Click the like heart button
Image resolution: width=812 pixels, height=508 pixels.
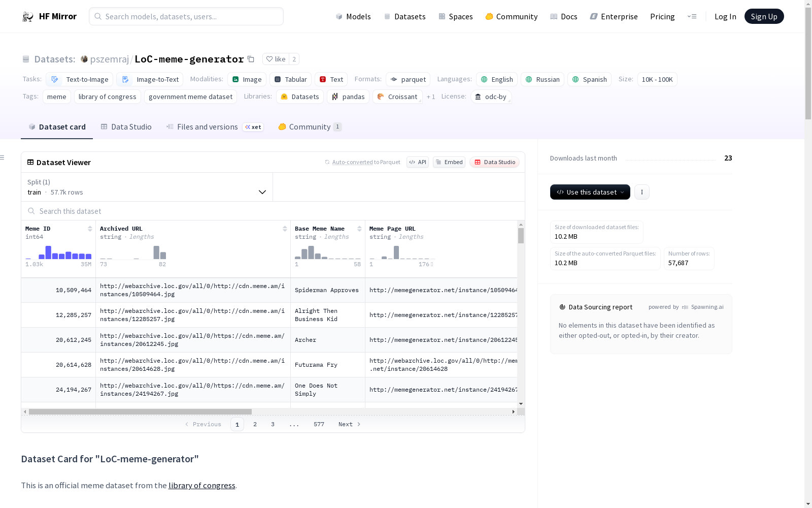coord(276,59)
